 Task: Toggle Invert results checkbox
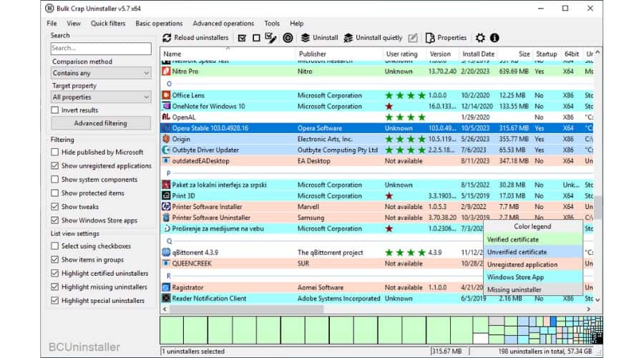54,110
